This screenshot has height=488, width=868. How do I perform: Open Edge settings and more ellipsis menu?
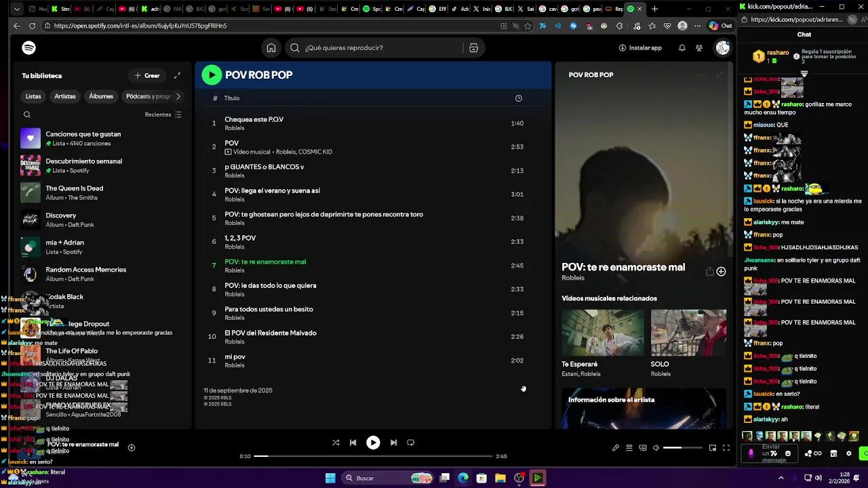coord(697,26)
